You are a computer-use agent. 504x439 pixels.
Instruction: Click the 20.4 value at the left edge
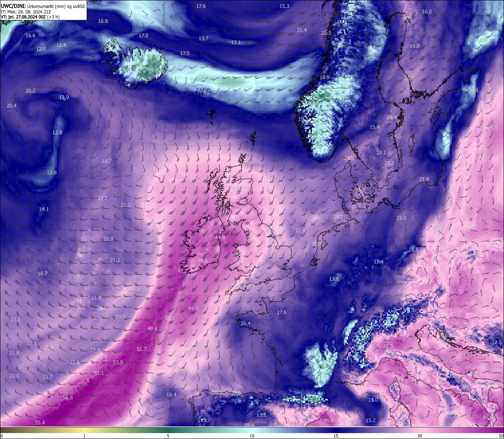click(x=11, y=106)
